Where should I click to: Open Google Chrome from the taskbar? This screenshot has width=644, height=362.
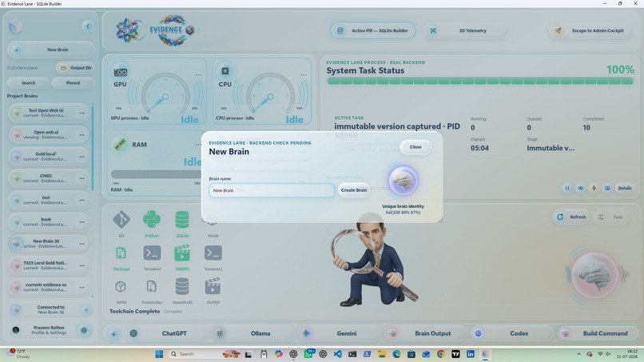click(441, 354)
